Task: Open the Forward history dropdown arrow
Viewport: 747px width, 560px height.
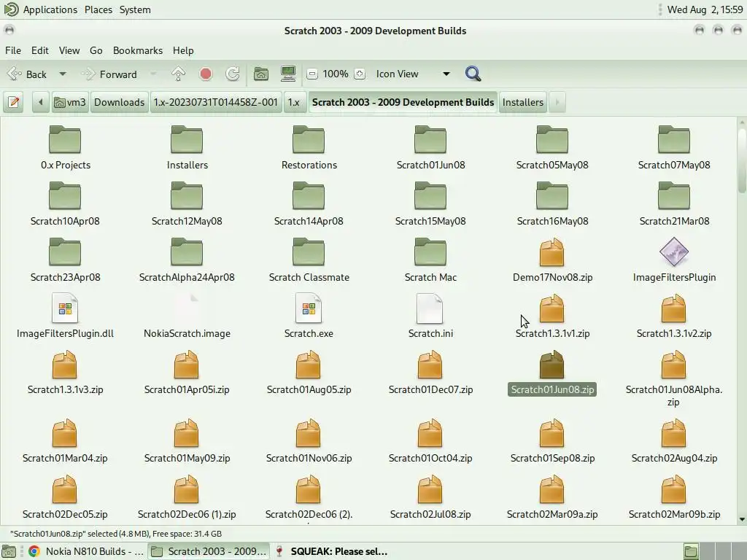Action: click(153, 74)
